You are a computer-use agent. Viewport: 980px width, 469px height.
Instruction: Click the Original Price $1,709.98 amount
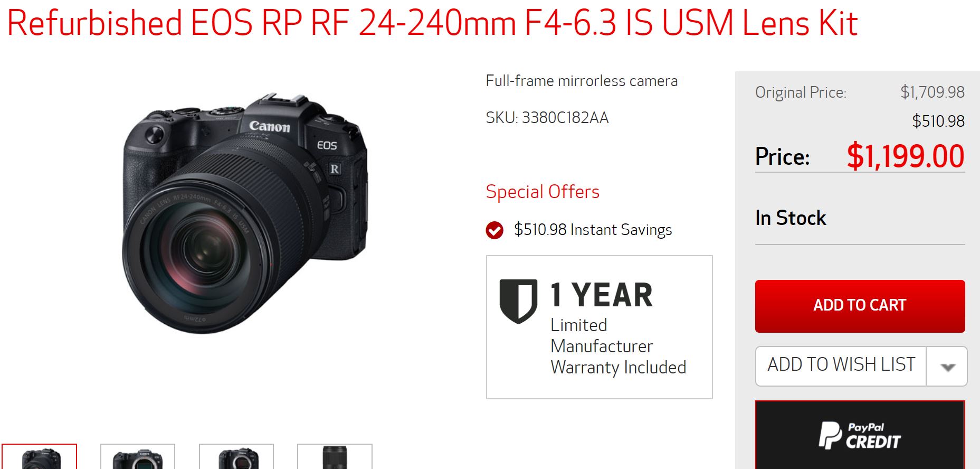pyautogui.click(x=932, y=92)
